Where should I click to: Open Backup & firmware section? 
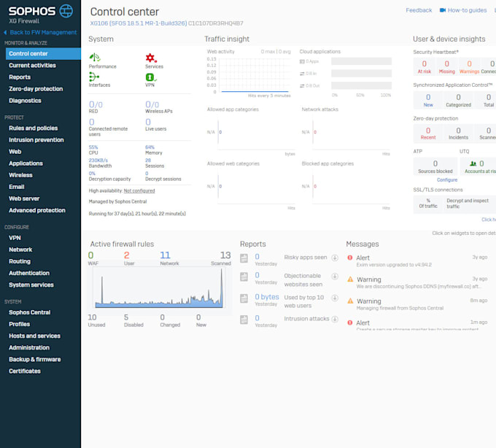pos(35,360)
